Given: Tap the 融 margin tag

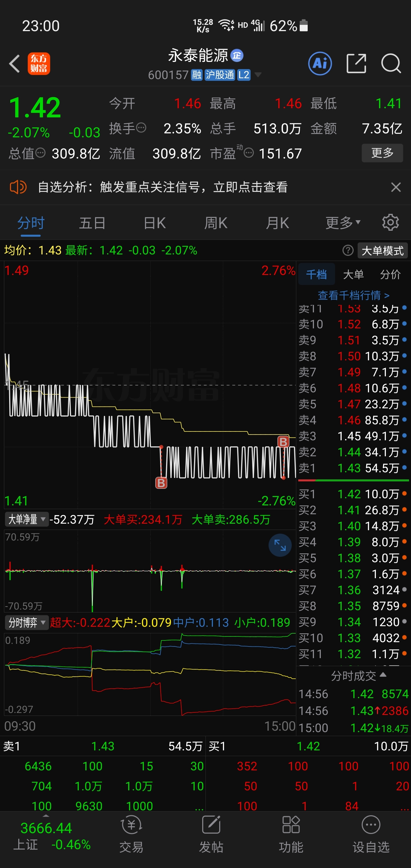Looking at the screenshot, I should (197, 75).
